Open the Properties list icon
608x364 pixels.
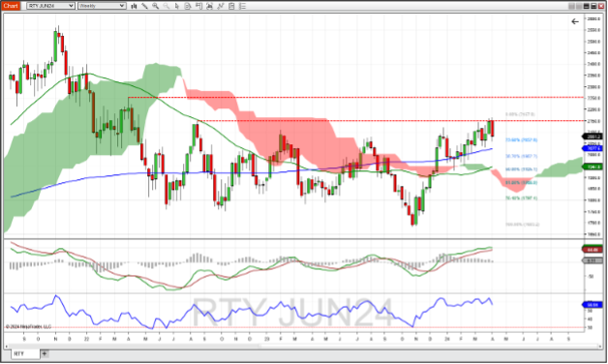click(243, 6)
